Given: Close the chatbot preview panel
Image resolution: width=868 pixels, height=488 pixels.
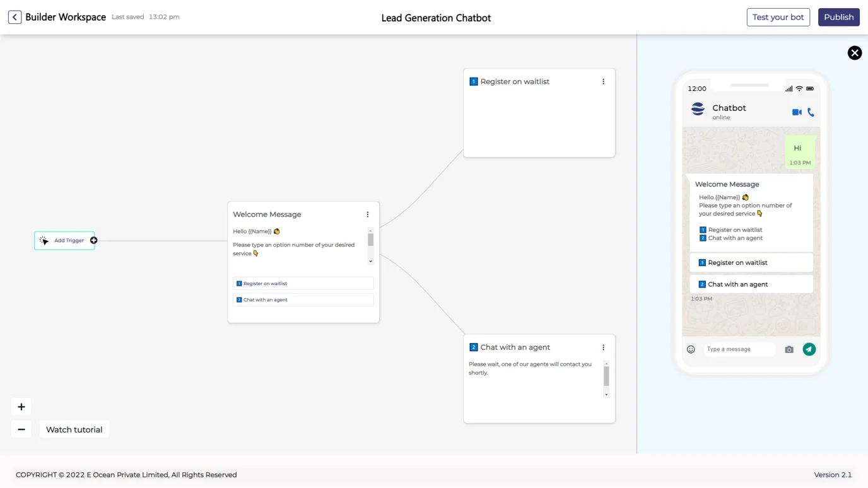Looking at the screenshot, I should pyautogui.click(x=854, y=53).
